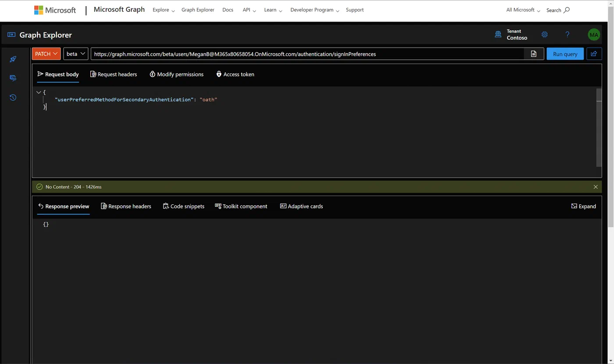Open the Graph Explorer nav link
614x364 pixels.
pyautogui.click(x=198, y=10)
